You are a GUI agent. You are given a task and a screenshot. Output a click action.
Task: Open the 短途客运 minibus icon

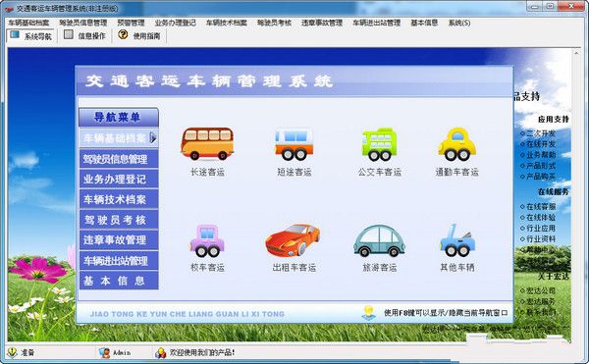click(x=294, y=144)
